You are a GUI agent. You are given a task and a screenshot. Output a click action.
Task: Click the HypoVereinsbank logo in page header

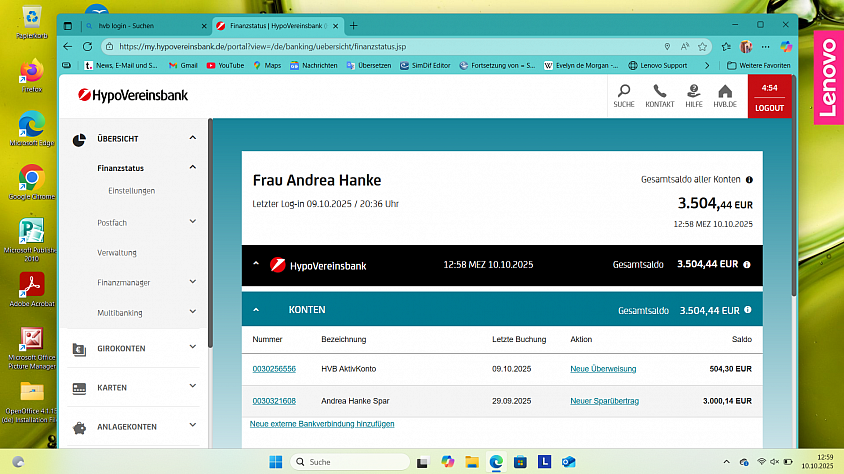(133, 95)
